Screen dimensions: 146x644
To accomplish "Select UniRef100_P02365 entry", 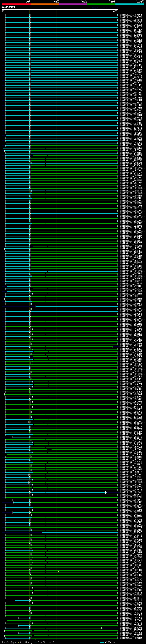I will pos(131,364).
